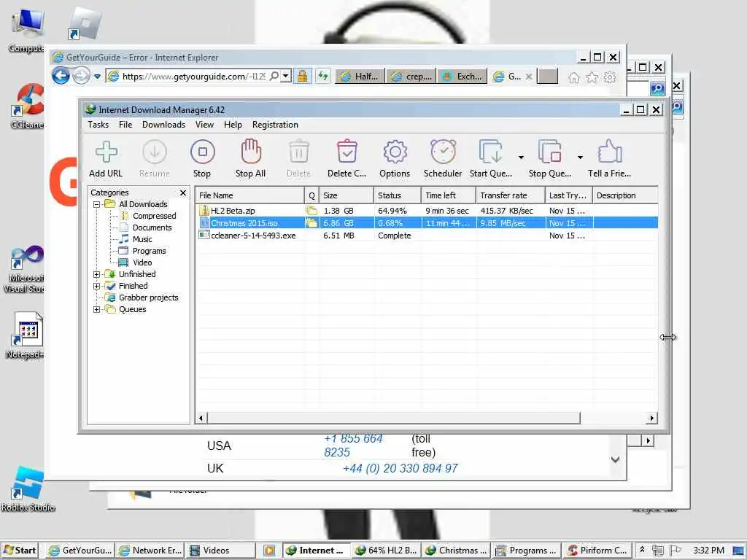Click the IE favorites star icon
This screenshot has height=560, width=747.
pyautogui.click(x=592, y=77)
